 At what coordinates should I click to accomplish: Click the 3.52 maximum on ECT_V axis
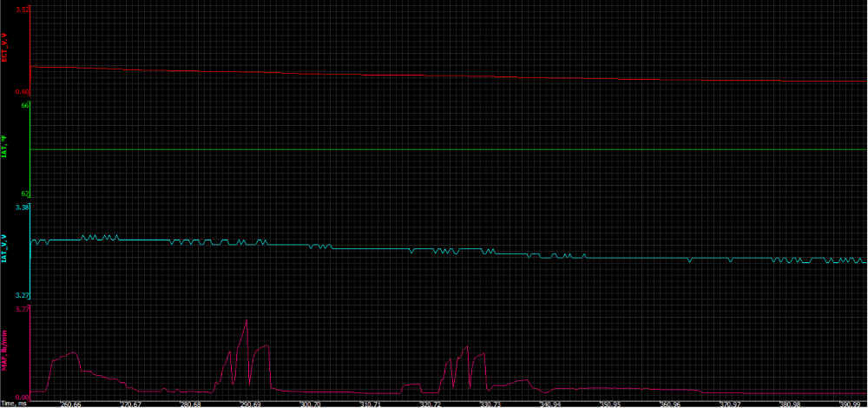point(23,9)
